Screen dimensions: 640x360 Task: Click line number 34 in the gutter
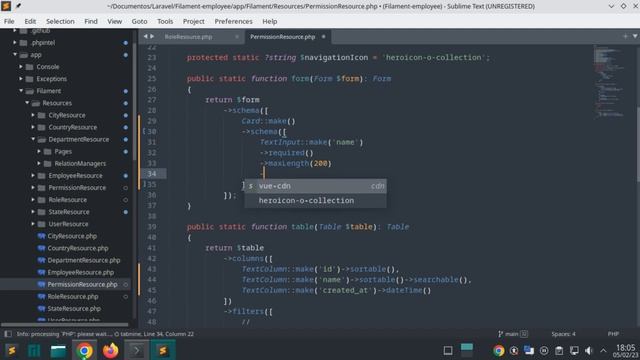click(152, 174)
